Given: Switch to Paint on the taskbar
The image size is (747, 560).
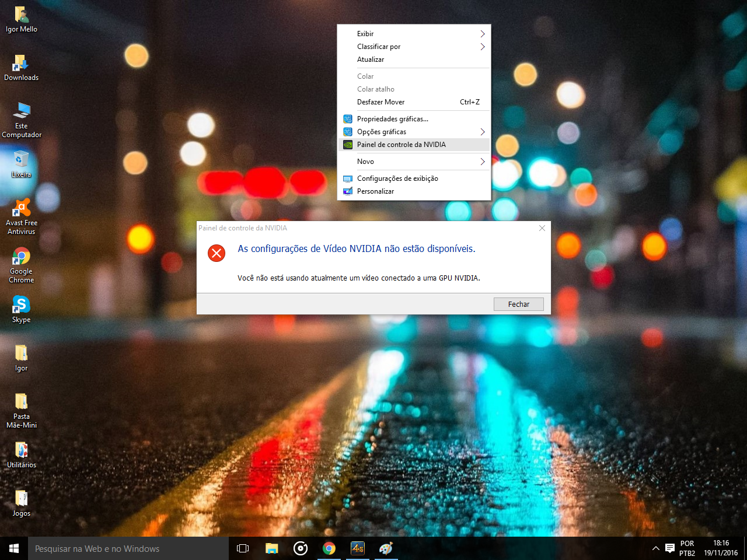Looking at the screenshot, I should [x=386, y=548].
